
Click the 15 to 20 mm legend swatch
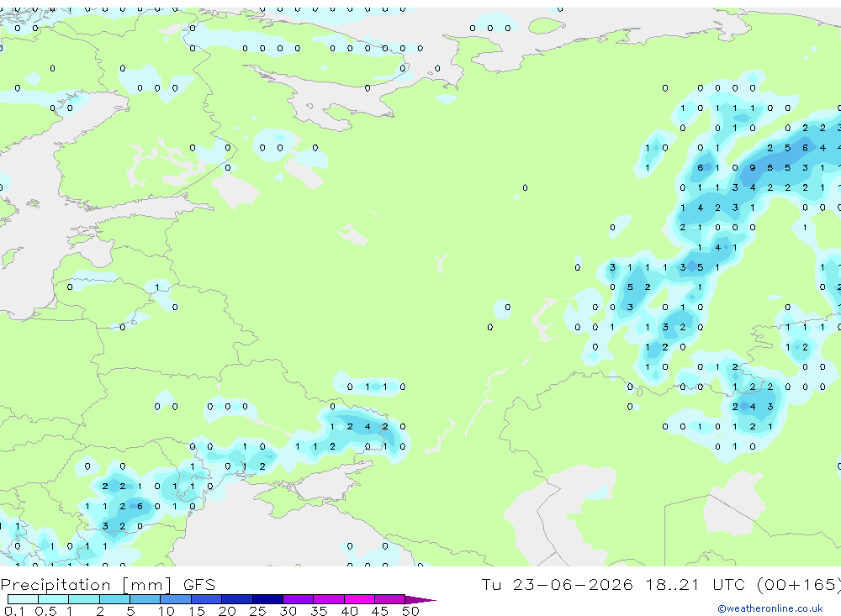pos(207,599)
